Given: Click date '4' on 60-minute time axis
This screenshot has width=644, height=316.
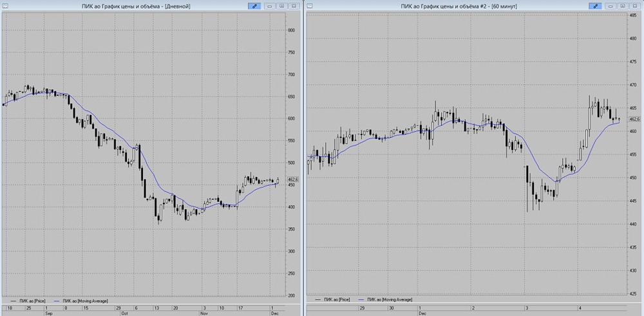Looking at the screenshot, I should click(580, 308).
